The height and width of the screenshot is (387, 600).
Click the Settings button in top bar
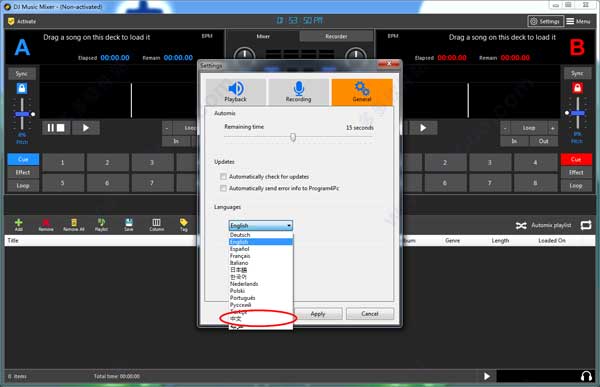(x=545, y=21)
